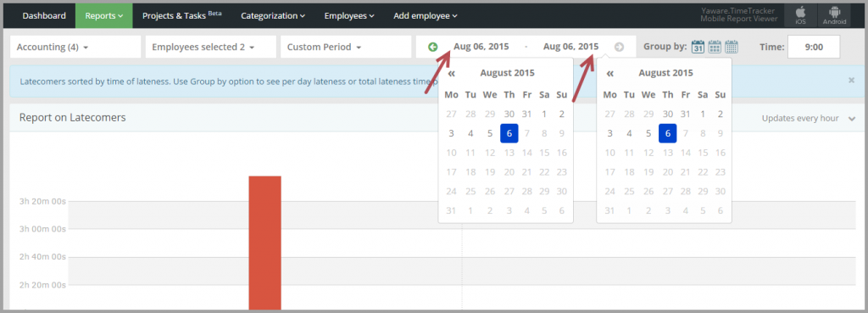Screen dimensions: 868x313
Task: Click the 2h 40m 00s axis label
Action: point(42,257)
